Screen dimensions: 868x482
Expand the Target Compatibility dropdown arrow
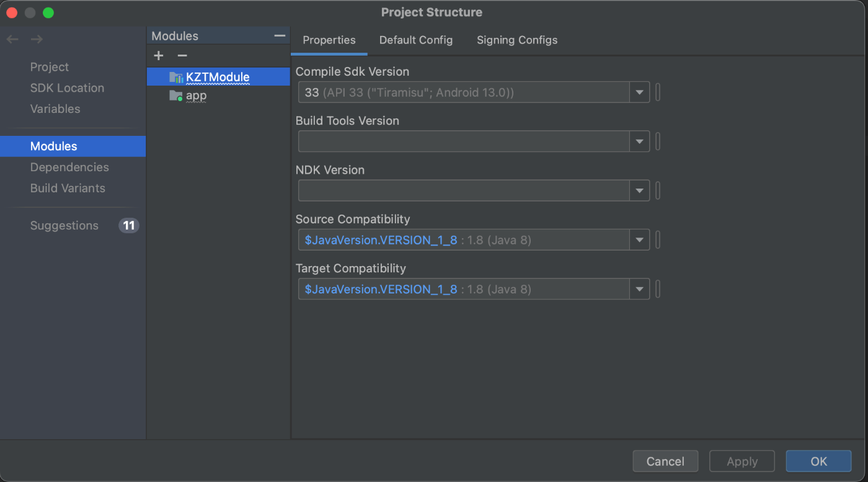(x=639, y=289)
